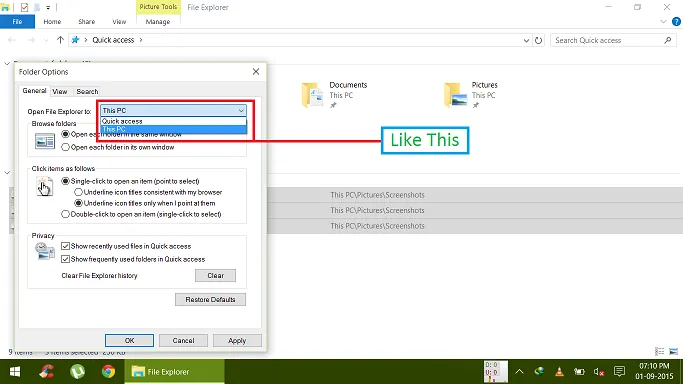This screenshot has width=683, height=384.
Task: Collapse the Recent files group
Action: pyautogui.click(x=7, y=172)
